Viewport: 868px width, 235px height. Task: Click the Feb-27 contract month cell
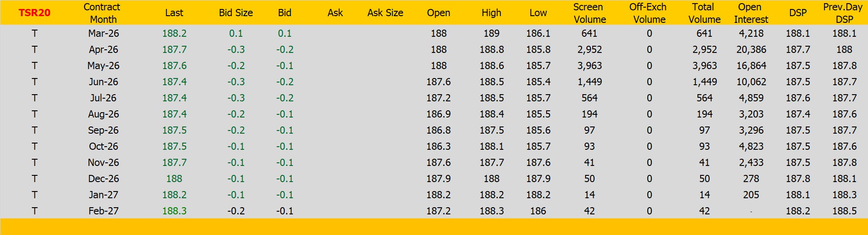click(103, 211)
